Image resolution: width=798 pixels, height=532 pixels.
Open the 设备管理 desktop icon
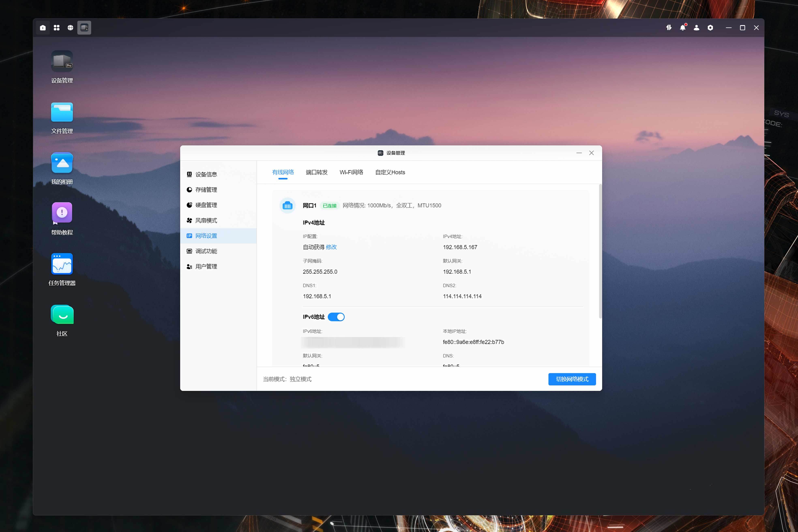click(62, 61)
